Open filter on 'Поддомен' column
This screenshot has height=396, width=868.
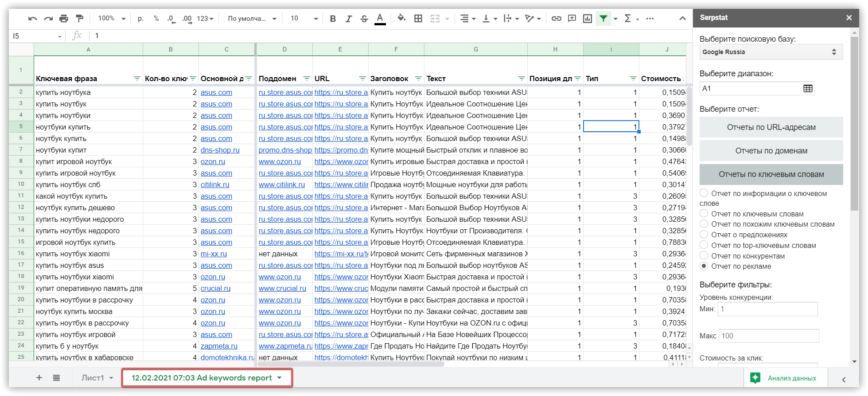pos(307,78)
